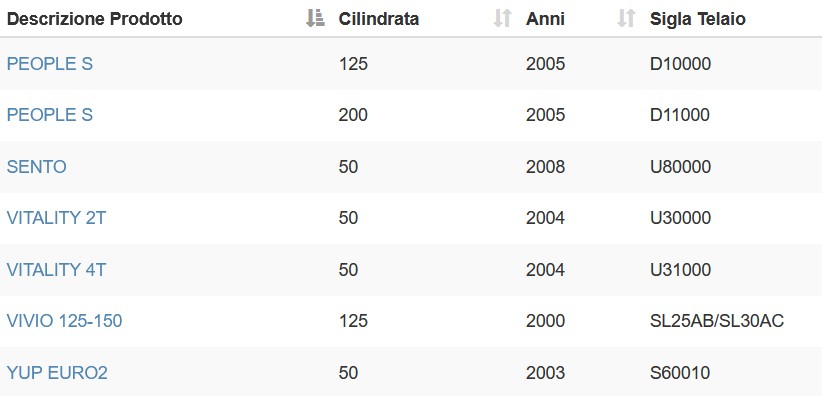Select the U31000 frame code cell
This screenshot has width=822, height=396.
tap(680, 270)
